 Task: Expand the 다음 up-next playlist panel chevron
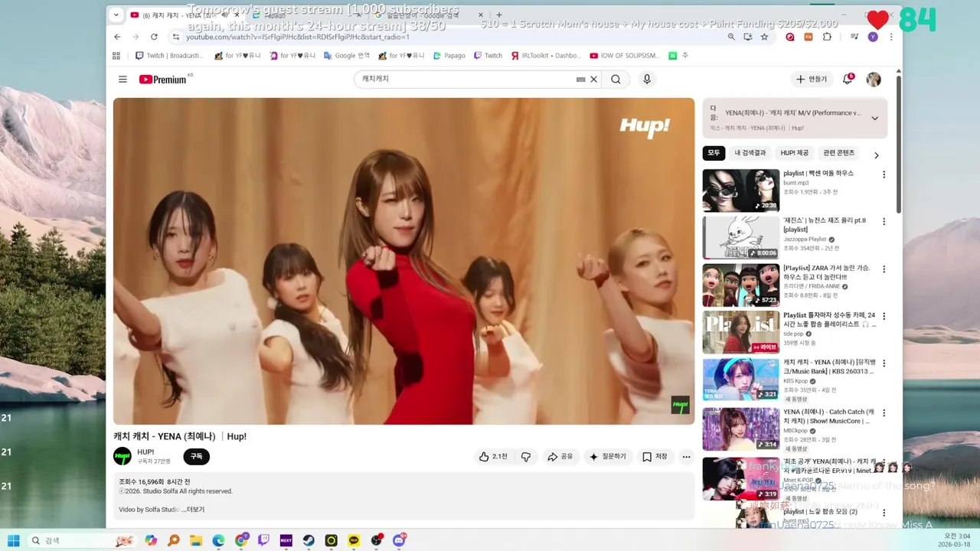(874, 119)
